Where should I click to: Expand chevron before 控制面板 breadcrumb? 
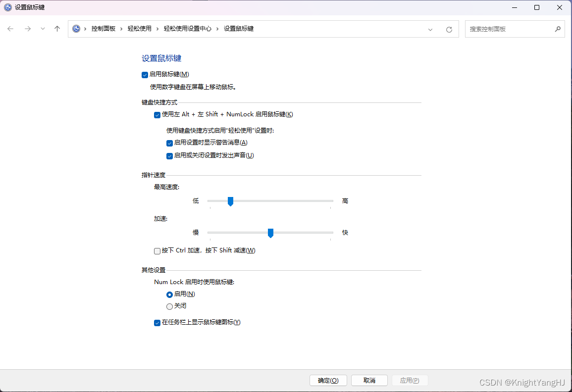coord(85,29)
